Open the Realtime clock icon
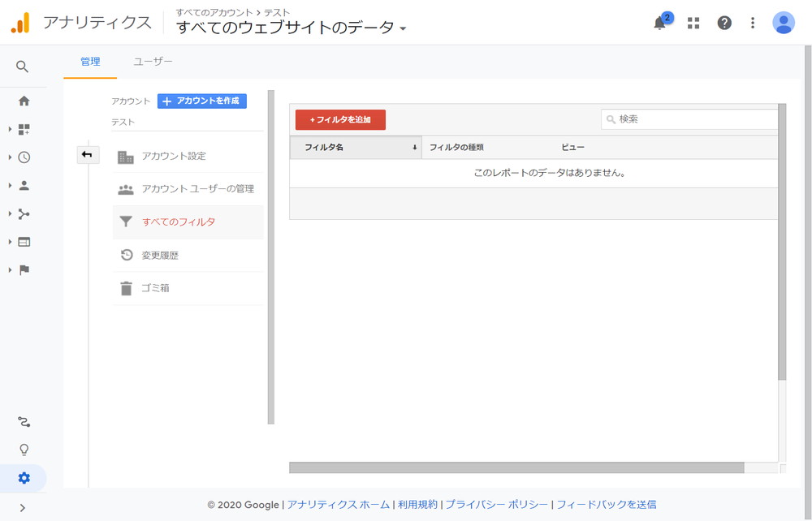This screenshot has height=521, width=812. point(24,157)
